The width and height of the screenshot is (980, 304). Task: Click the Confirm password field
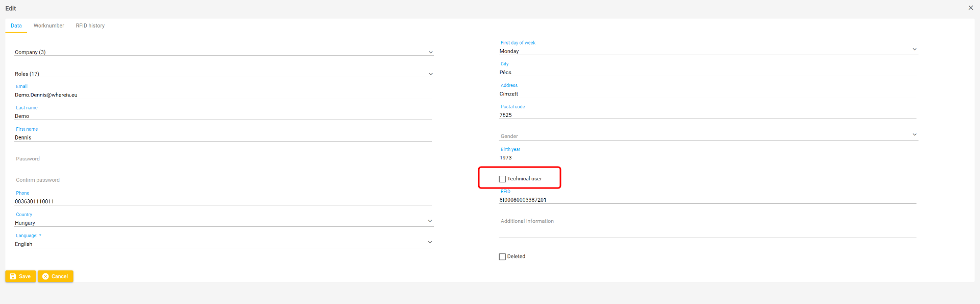click(x=223, y=180)
